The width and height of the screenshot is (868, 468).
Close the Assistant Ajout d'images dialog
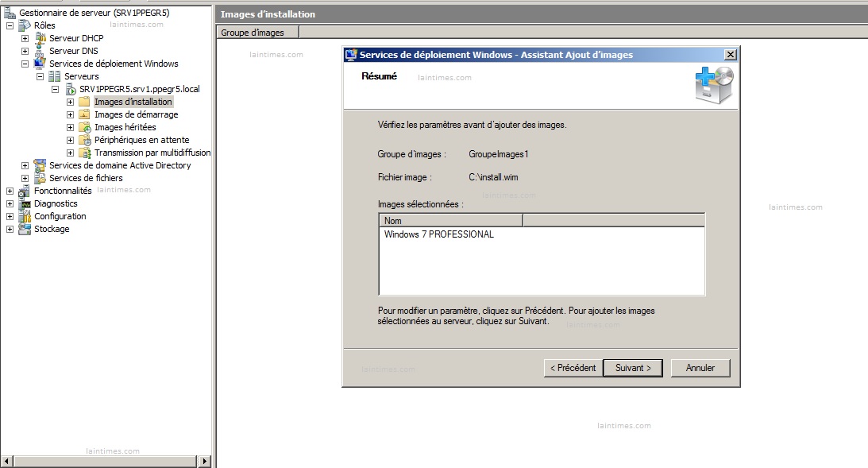coord(731,55)
